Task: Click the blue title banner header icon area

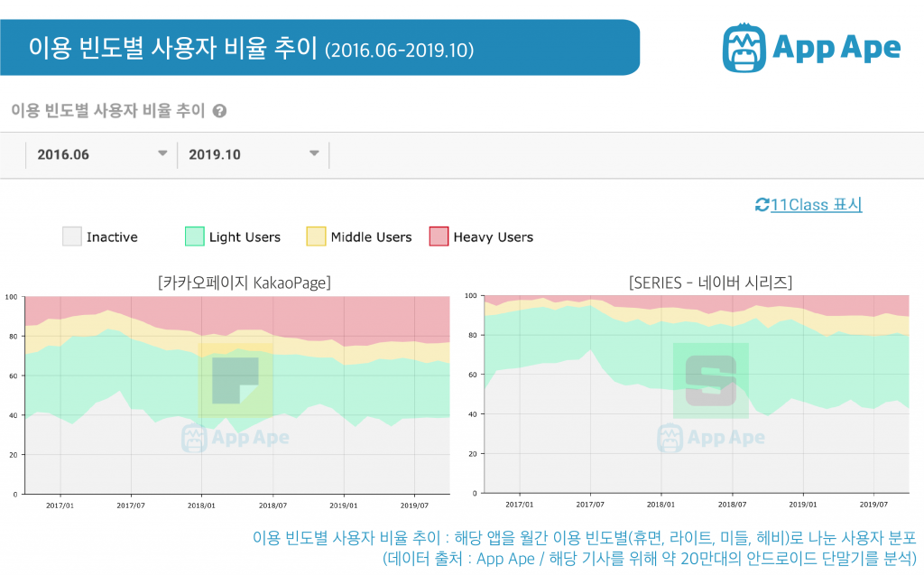Action: click(x=322, y=49)
